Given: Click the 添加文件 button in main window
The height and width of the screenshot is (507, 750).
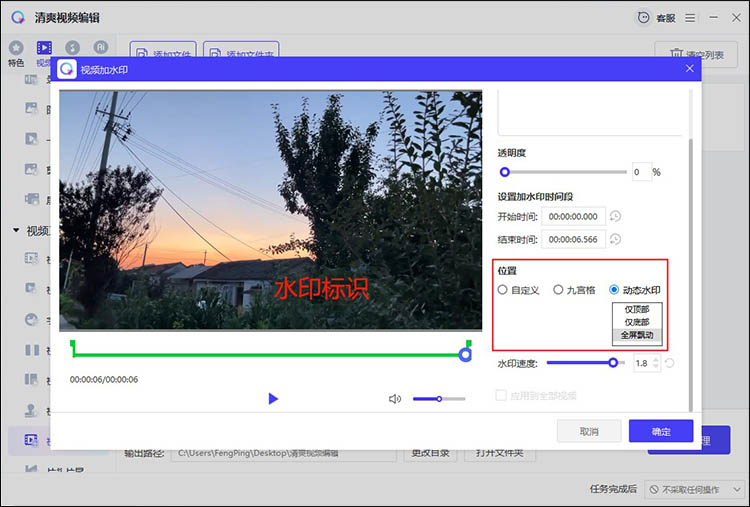Looking at the screenshot, I should click(163, 54).
